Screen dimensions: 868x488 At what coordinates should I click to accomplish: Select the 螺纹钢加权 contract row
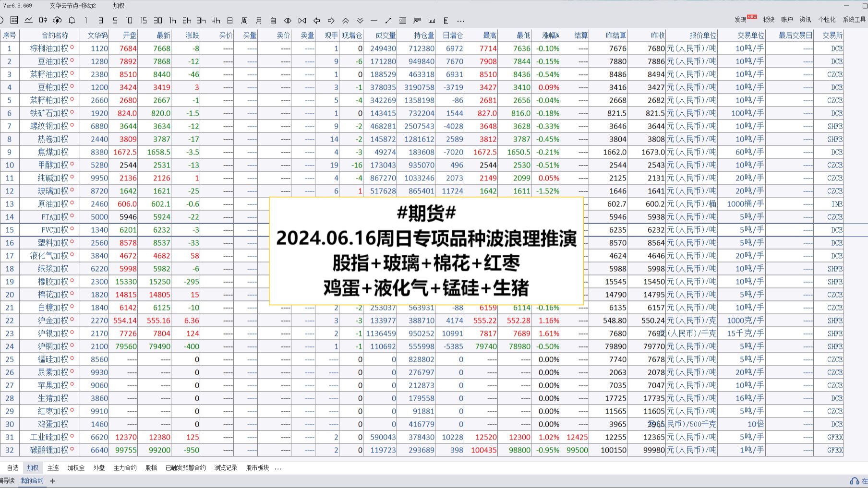422,126
